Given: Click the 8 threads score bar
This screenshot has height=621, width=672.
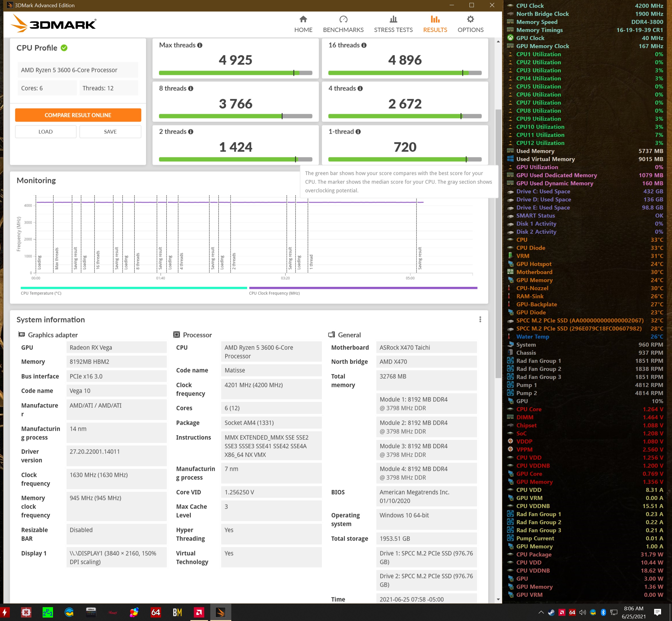Looking at the screenshot, I should coord(235,116).
